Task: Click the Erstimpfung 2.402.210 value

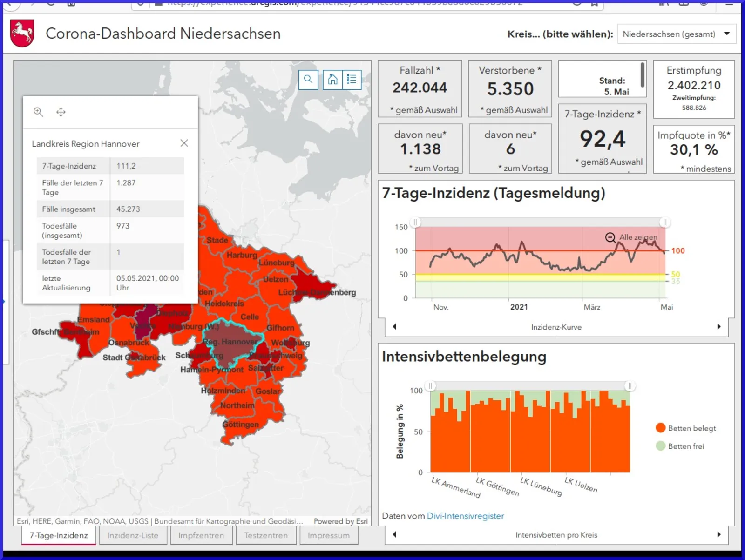Action: coord(694,85)
